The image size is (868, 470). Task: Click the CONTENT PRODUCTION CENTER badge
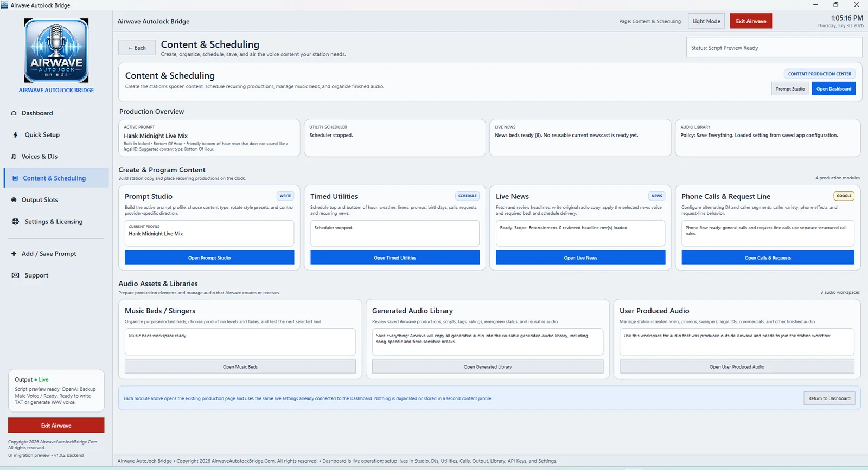[820, 74]
